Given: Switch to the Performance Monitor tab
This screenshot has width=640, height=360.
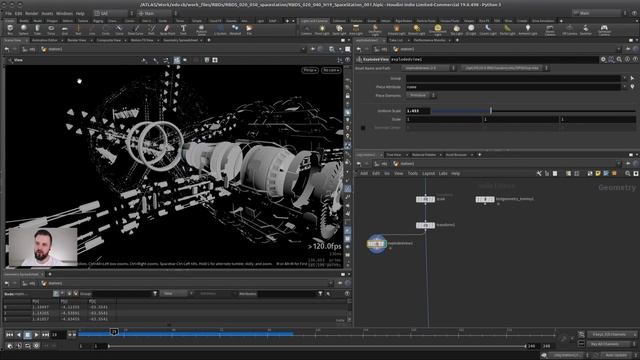Looking at the screenshot, I should pyautogui.click(x=429, y=40).
